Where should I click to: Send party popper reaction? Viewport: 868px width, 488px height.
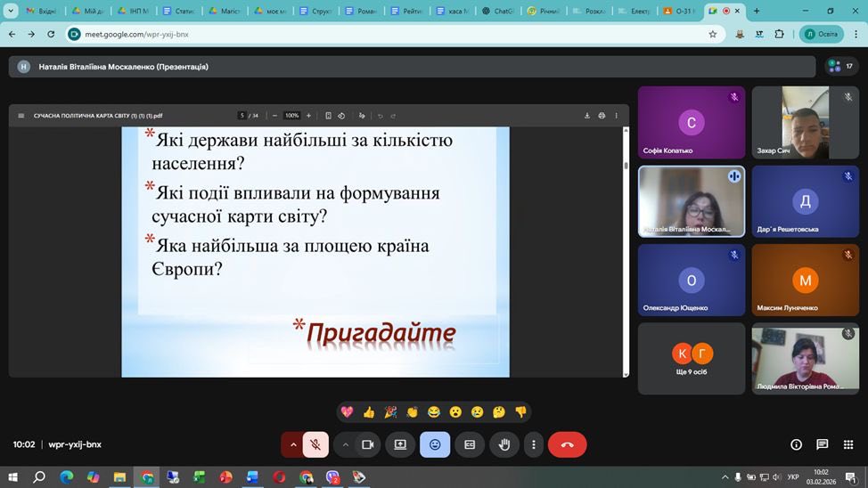[x=390, y=411]
